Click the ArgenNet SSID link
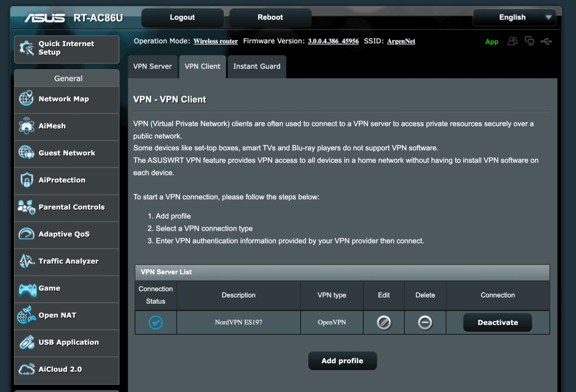The width and height of the screenshot is (576, 392). (x=401, y=41)
